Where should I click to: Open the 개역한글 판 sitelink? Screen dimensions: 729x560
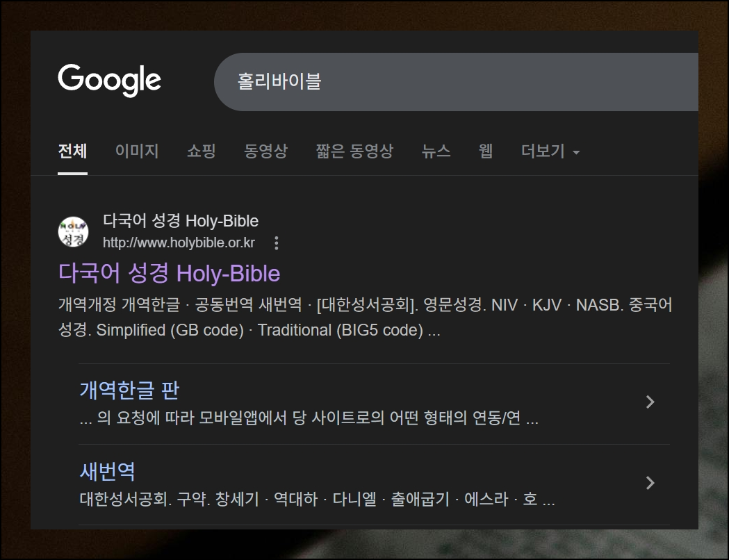[129, 390]
